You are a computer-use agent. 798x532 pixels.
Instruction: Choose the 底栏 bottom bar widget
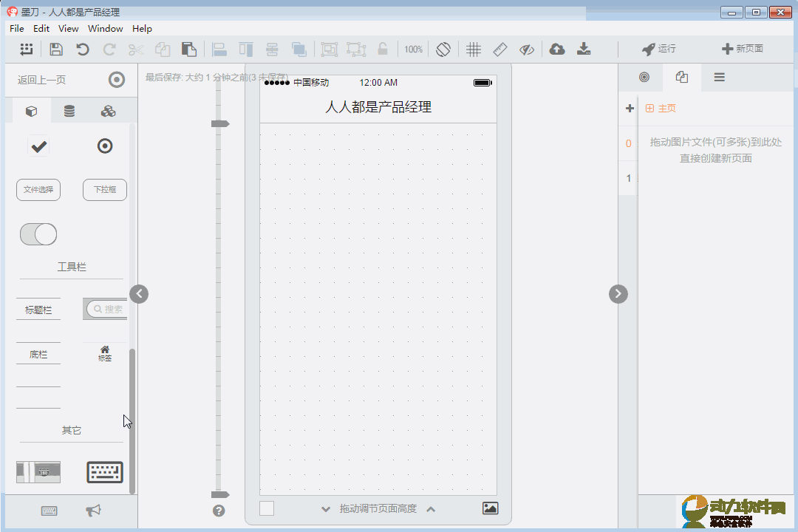(x=38, y=354)
